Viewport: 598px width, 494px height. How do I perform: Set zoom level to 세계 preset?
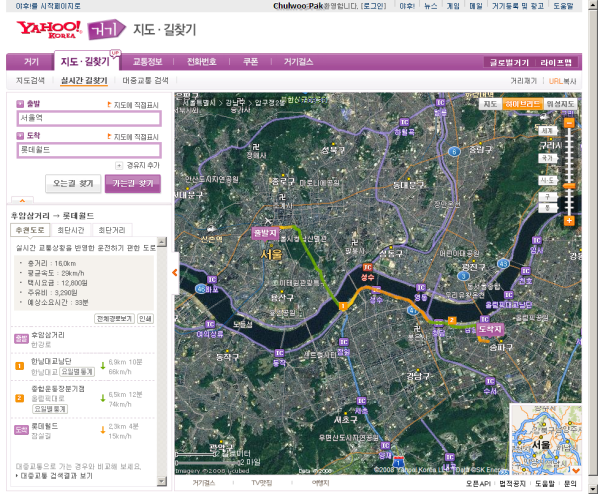(547, 130)
